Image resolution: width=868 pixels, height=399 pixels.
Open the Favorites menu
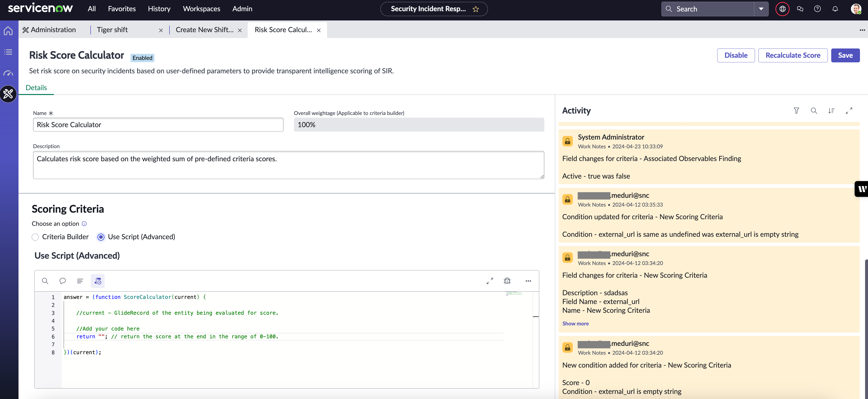click(x=122, y=9)
